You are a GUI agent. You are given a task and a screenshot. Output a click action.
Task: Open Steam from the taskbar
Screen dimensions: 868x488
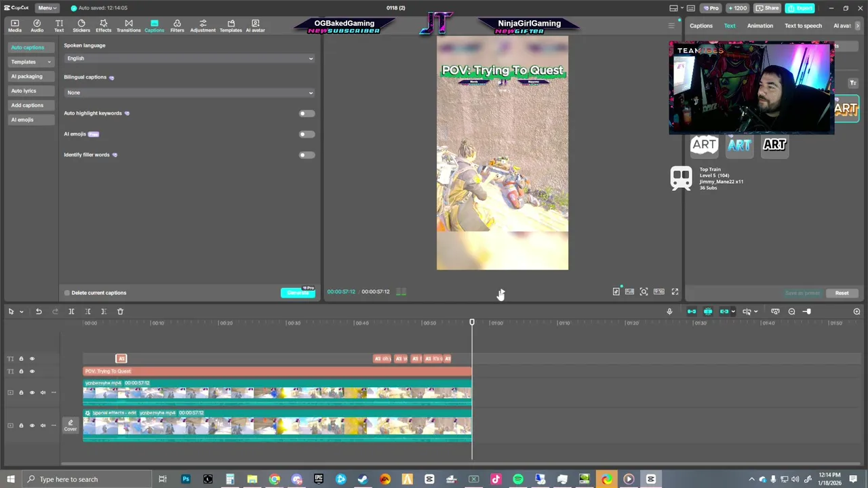[363, 479]
